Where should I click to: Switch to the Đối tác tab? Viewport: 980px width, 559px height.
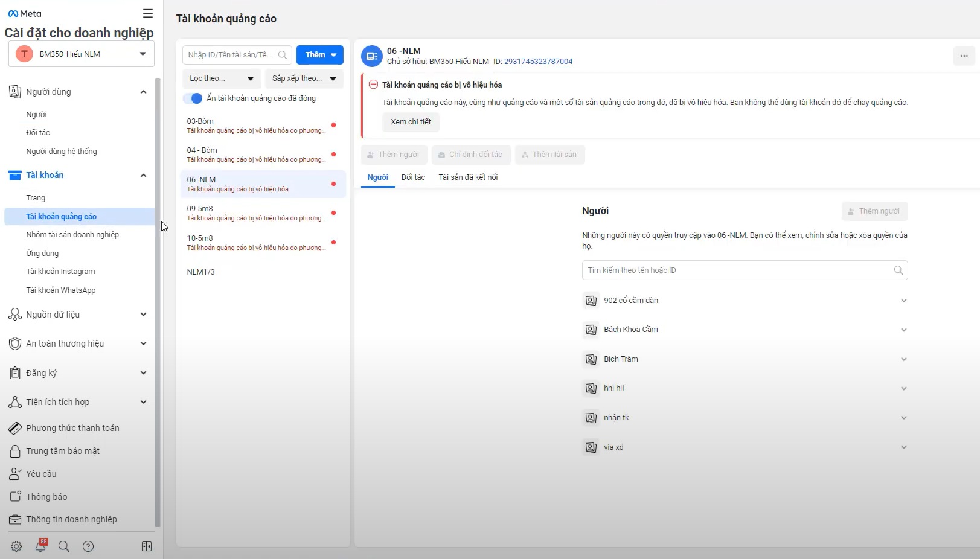(413, 177)
